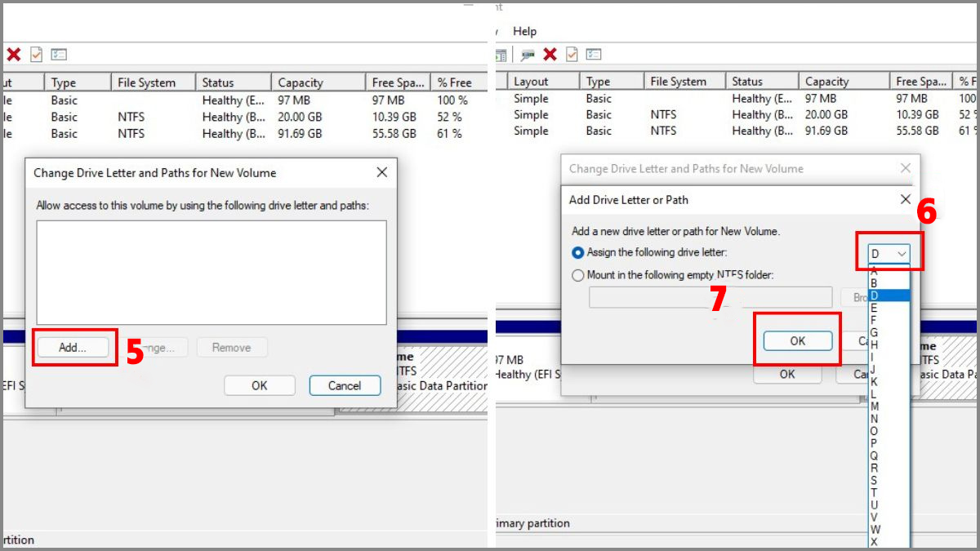Select Simple layout cell in 97 MB row, right window
The width and height of the screenshot is (980, 551).
click(x=531, y=99)
